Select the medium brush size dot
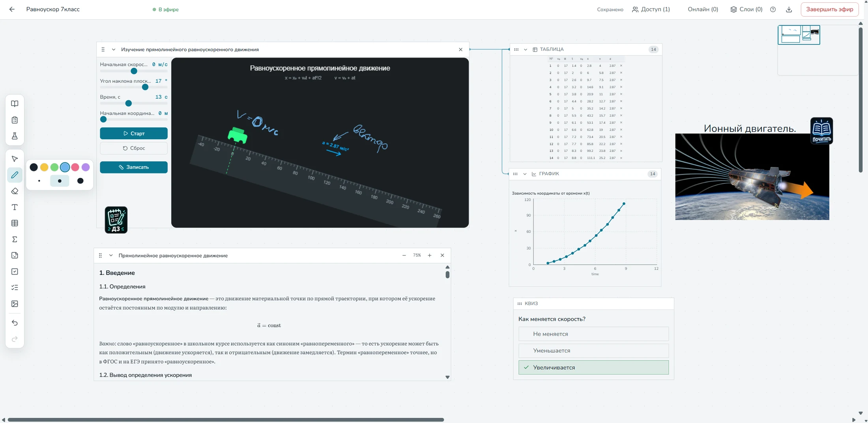 (60, 181)
